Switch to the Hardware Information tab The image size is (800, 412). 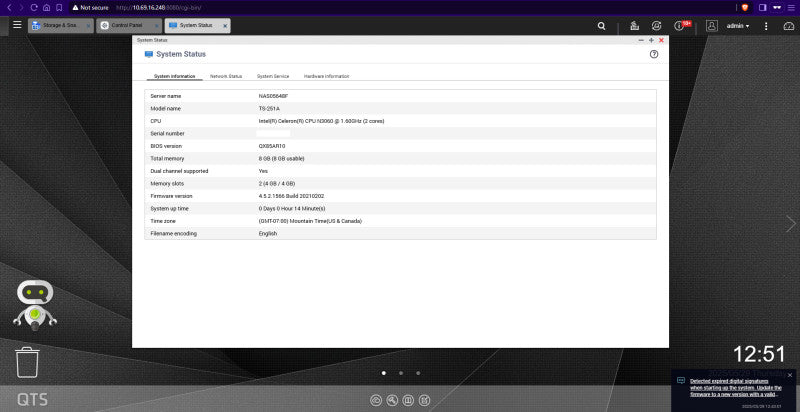tap(327, 76)
